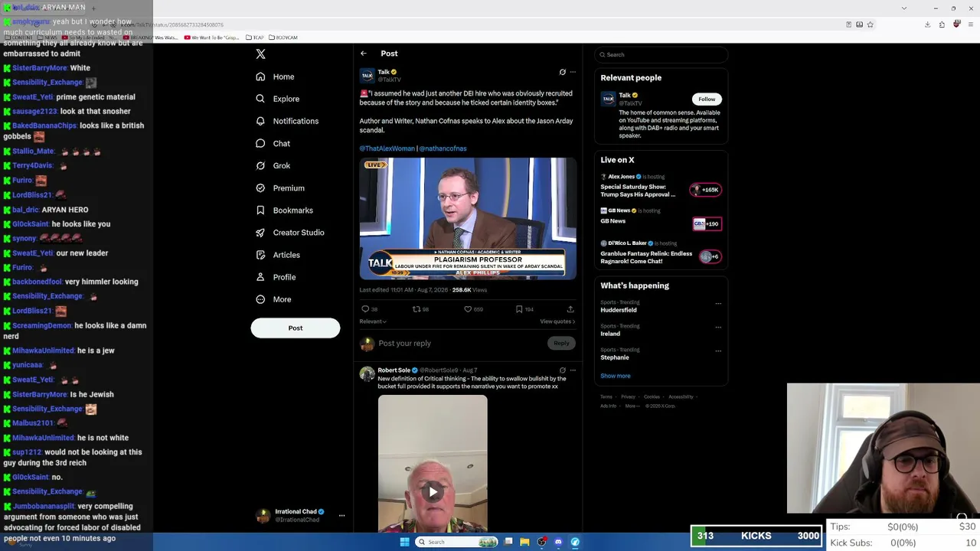Open Talk's profile avatar on the post
Viewport: 980px width, 551px height.
click(367, 75)
